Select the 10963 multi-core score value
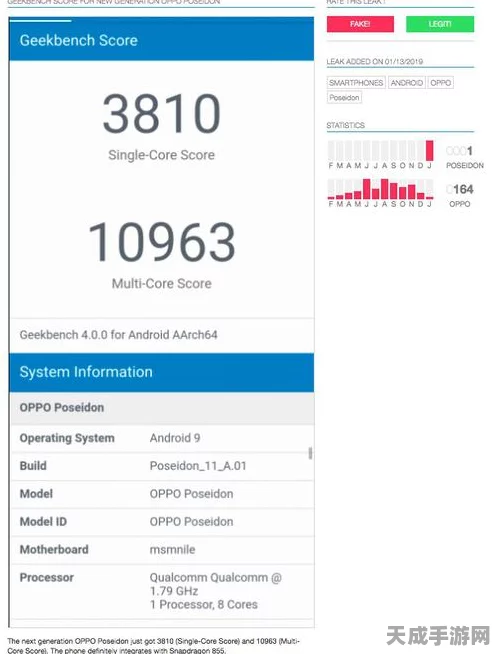 coord(161,241)
